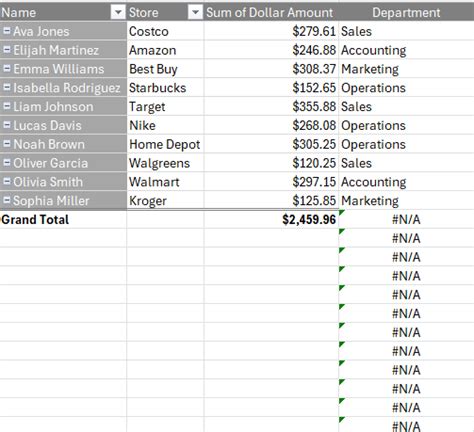The width and height of the screenshot is (474, 432).
Task: Select the Grand Total label cell
Action: pyautogui.click(x=63, y=219)
